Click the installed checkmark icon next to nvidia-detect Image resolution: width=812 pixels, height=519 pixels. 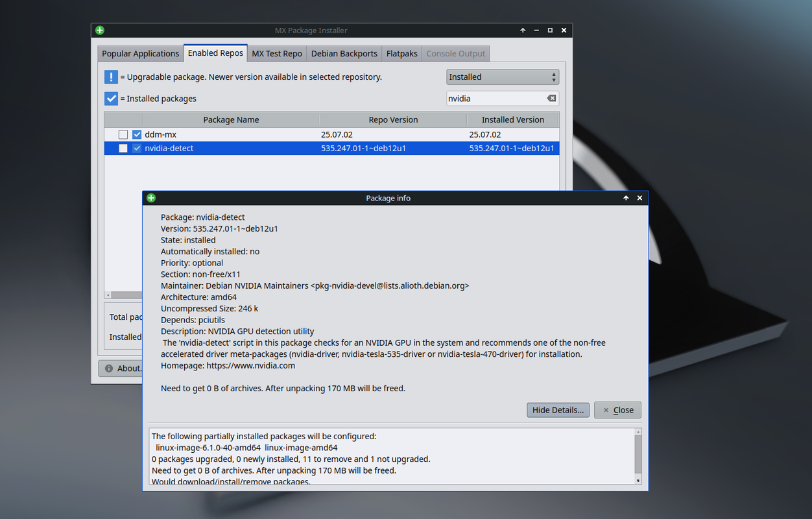coord(137,148)
